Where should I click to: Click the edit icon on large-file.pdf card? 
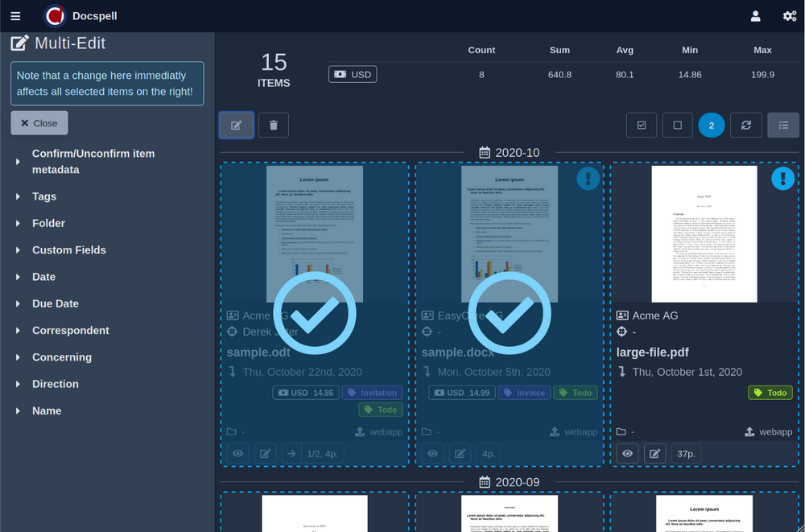655,454
